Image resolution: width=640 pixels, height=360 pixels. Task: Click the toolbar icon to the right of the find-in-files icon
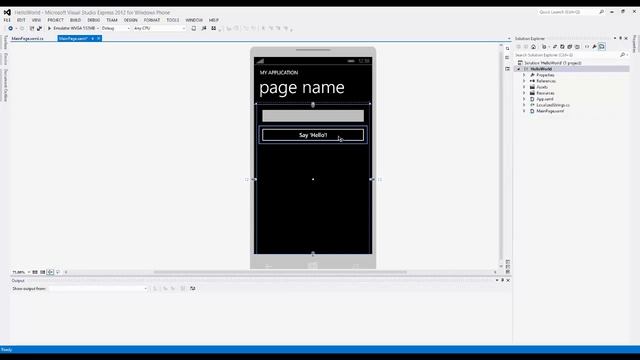tap(213, 28)
